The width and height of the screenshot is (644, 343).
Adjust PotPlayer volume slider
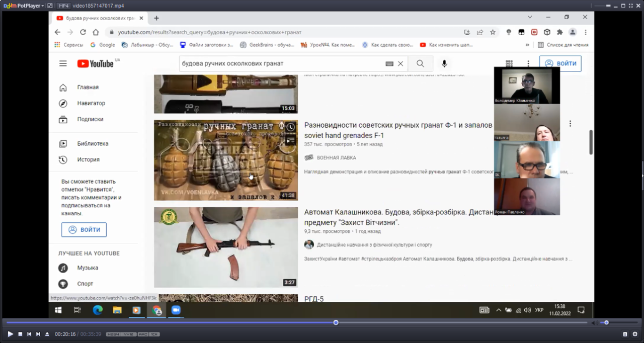618,322
